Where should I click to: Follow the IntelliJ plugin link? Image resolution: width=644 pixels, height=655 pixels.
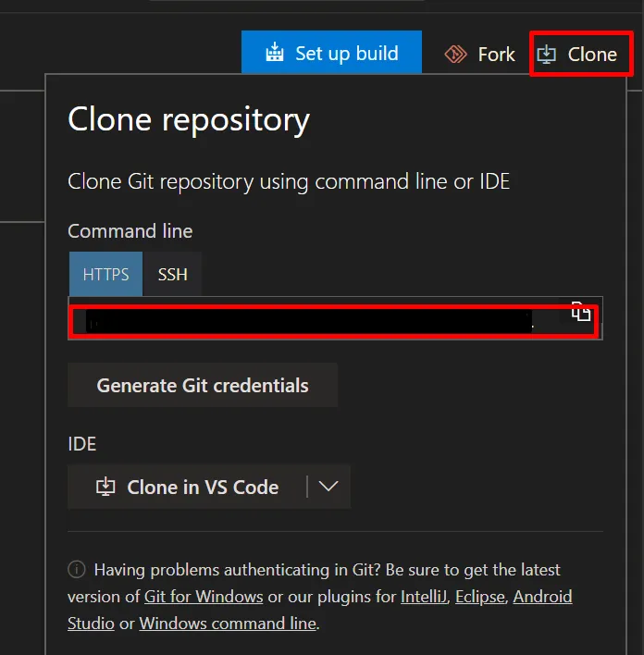coord(424,597)
